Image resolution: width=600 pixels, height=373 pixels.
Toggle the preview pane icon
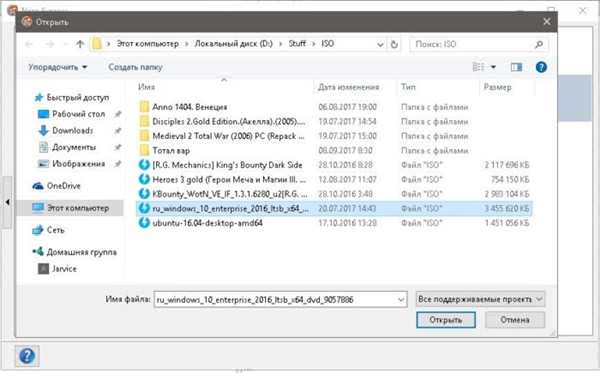pos(516,67)
